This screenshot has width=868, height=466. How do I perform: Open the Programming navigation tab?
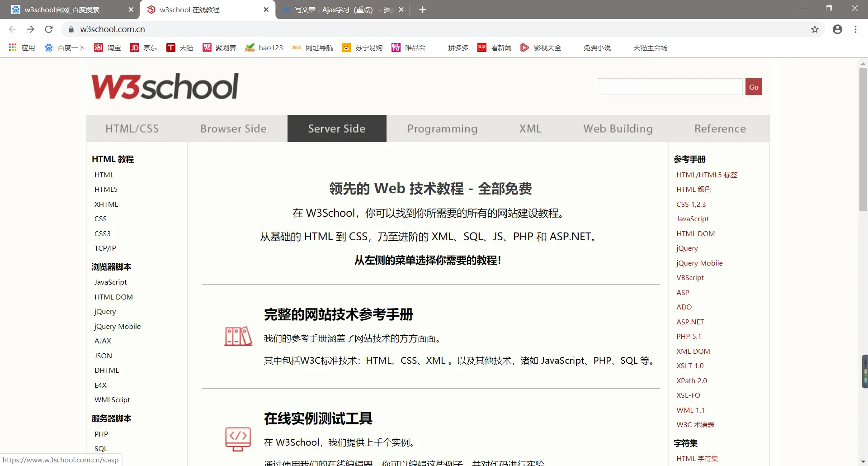pos(443,128)
